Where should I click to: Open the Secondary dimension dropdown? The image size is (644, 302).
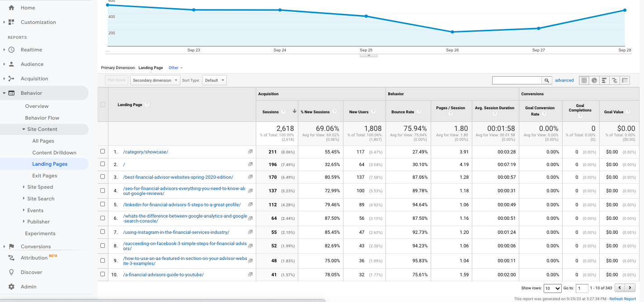(x=155, y=80)
